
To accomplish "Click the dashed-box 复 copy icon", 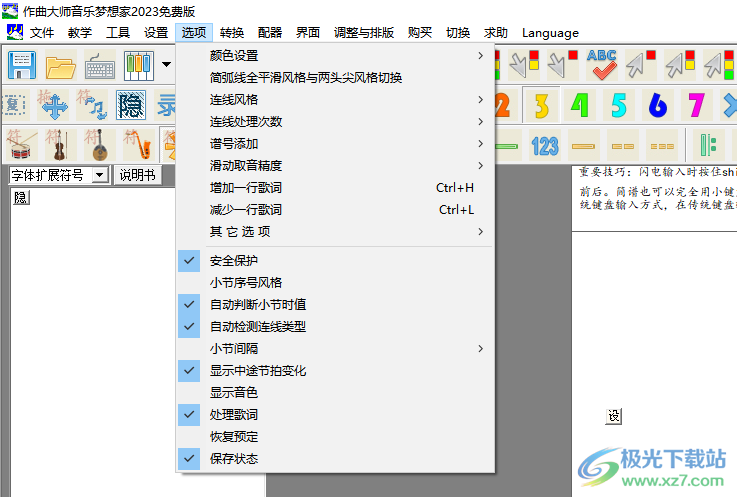I will coord(15,105).
